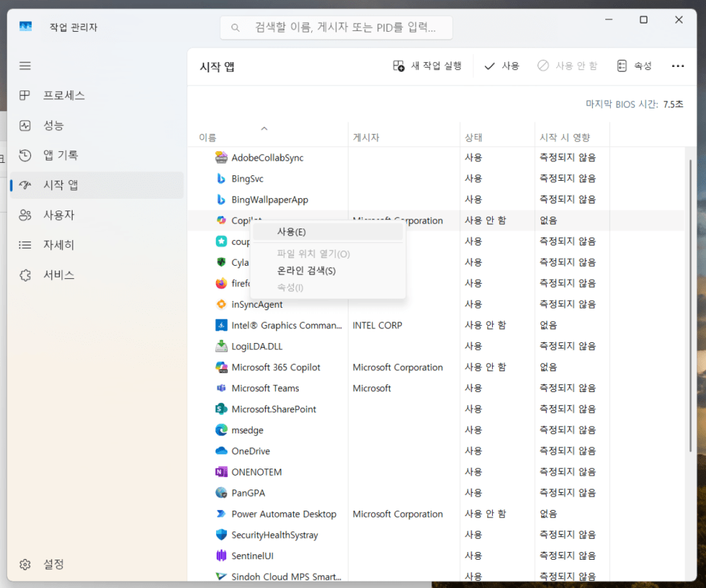
Task: Open 설정 at the sidebar bottom
Action: pyautogui.click(x=54, y=564)
